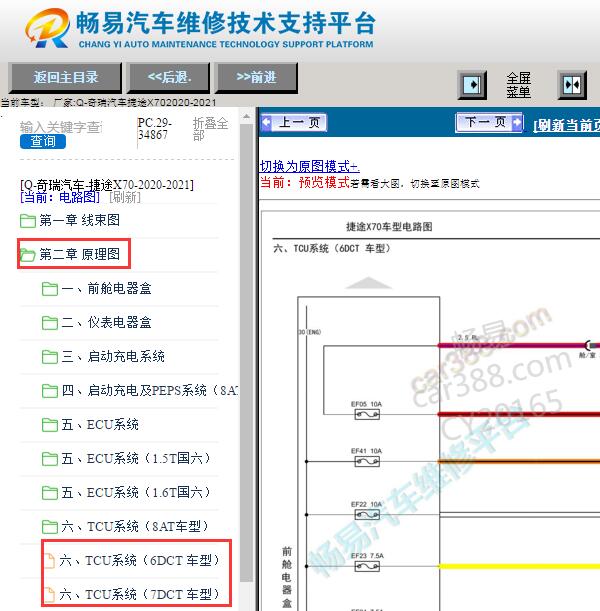Click the collapse-inward double arrow icon

572,85
